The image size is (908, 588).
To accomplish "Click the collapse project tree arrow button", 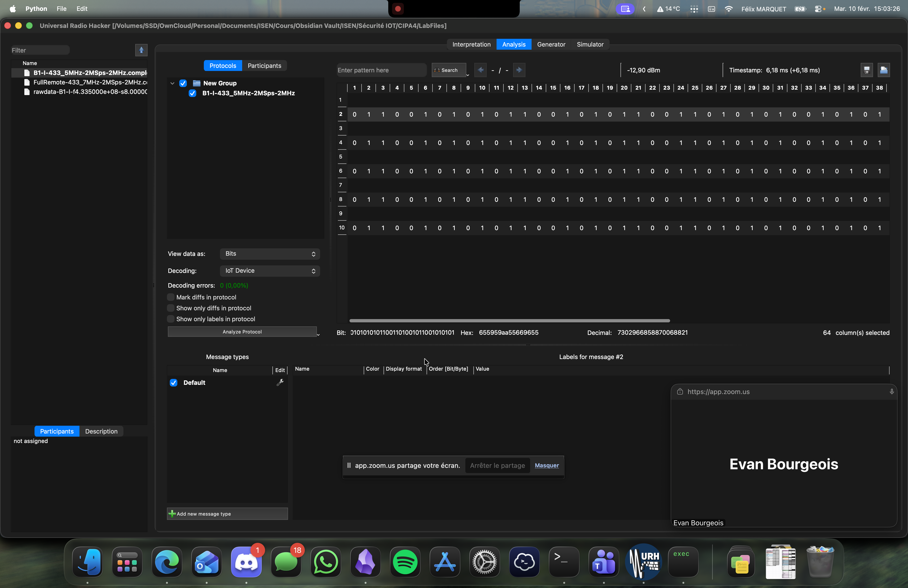I will tap(141, 50).
